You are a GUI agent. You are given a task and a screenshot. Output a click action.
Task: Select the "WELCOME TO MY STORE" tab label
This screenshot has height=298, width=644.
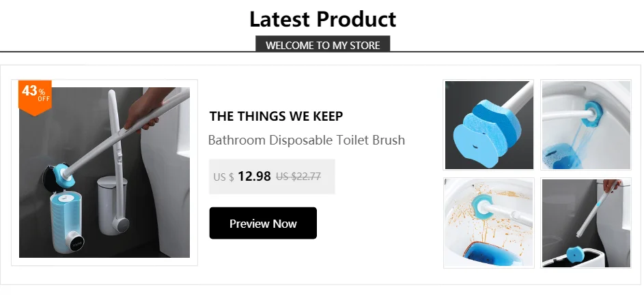pos(322,45)
